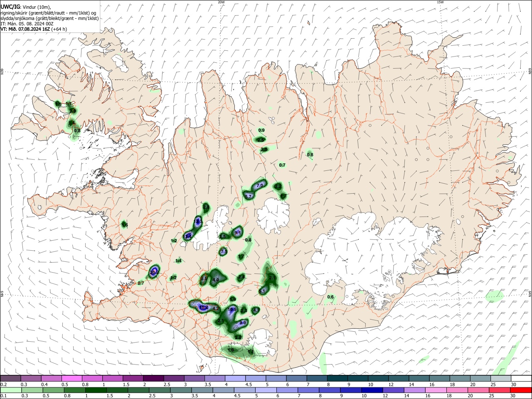Viewport: 532px width, 399px height.
Task: Select lower legend blue swatch starting at 8
Action: [330, 390]
